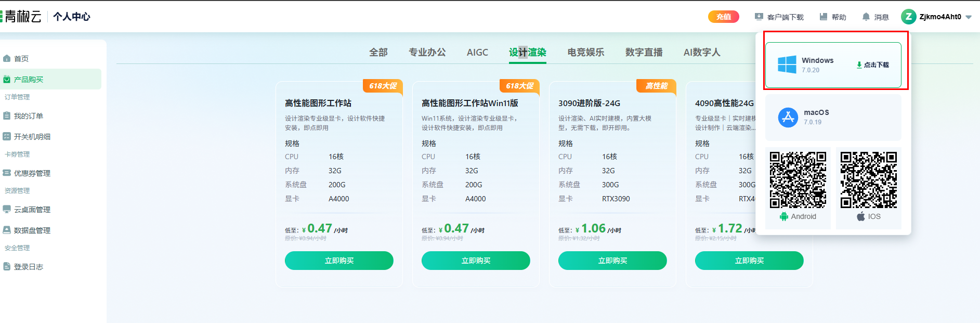Viewport: 980px width, 323px height.
Task: Click the RTX3090 graphics card value
Action: tap(616, 199)
